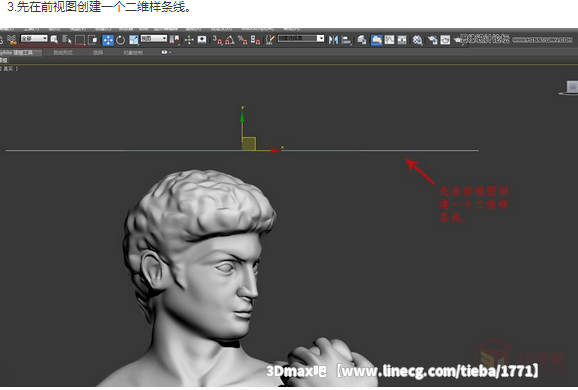Click the green Y axis gizmo arrow
This screenshot has width=578, height=390.
[242, 117]
